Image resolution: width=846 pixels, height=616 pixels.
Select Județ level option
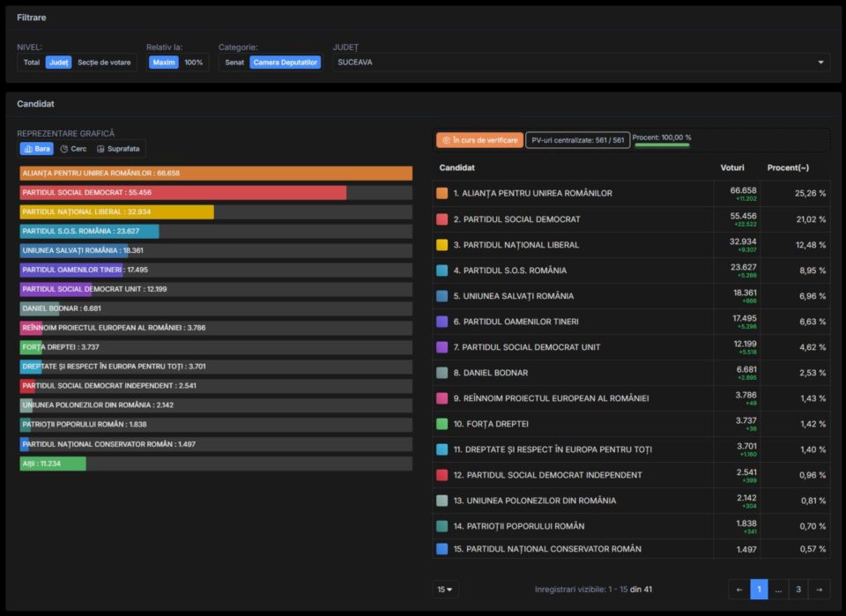59,63
